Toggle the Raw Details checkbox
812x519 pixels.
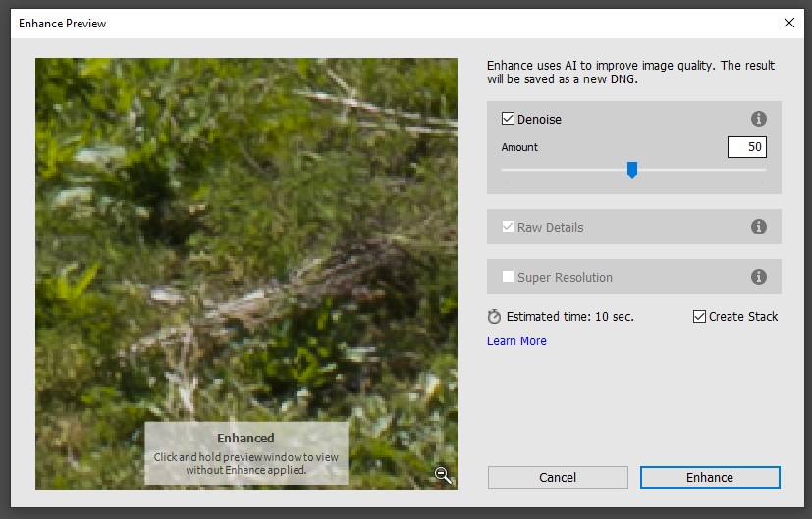pos(508,226)
